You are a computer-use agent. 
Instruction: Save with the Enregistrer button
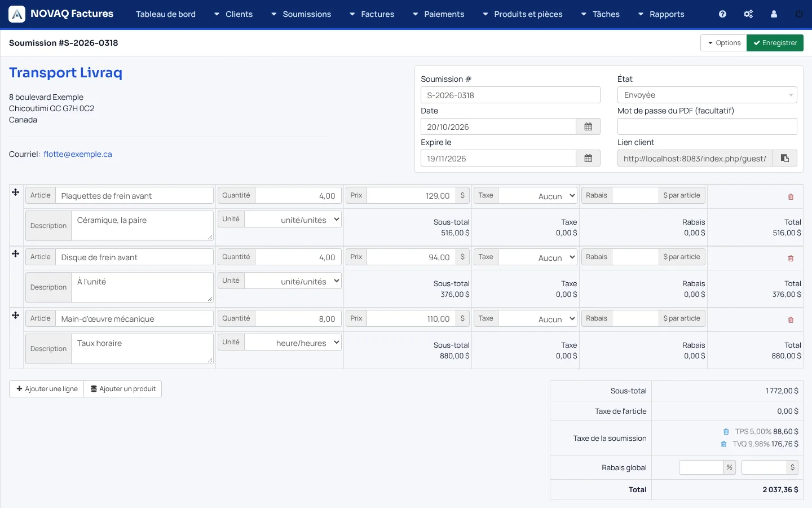point(775,43)
